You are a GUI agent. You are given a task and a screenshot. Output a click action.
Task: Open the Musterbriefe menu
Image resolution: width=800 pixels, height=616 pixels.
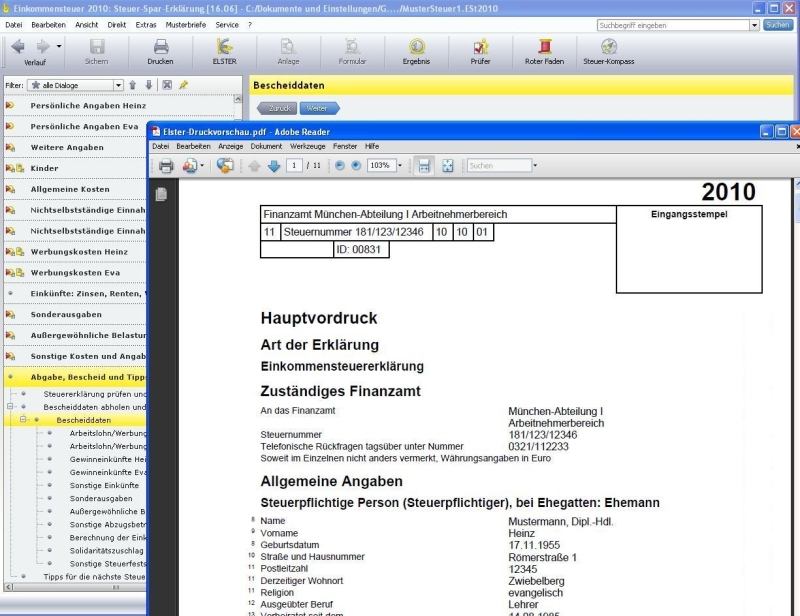tap(186, 24)
